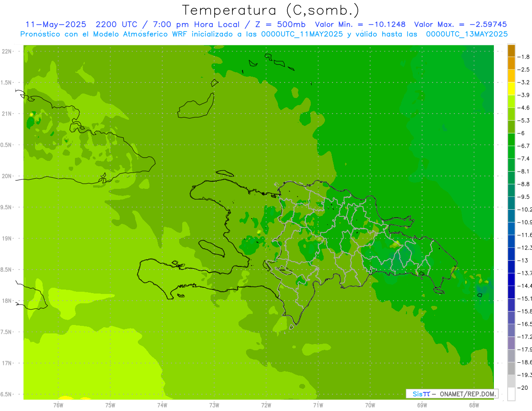Image resolution: width=532 pixels, height=411 pixels.
Task: Click 'Valor Max. = -2.59745' value
Action: pos(460,24)
